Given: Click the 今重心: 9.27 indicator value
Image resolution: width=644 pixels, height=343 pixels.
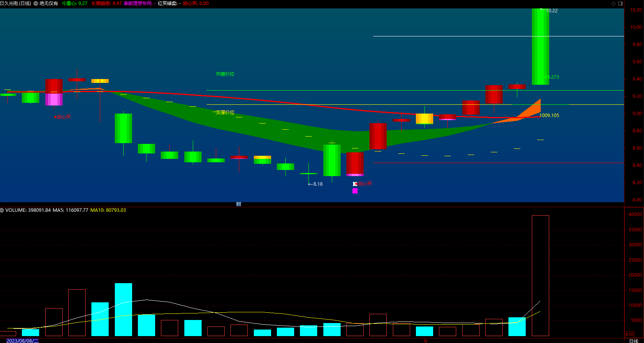Looking at the screenshot, I should pos(74,3).
